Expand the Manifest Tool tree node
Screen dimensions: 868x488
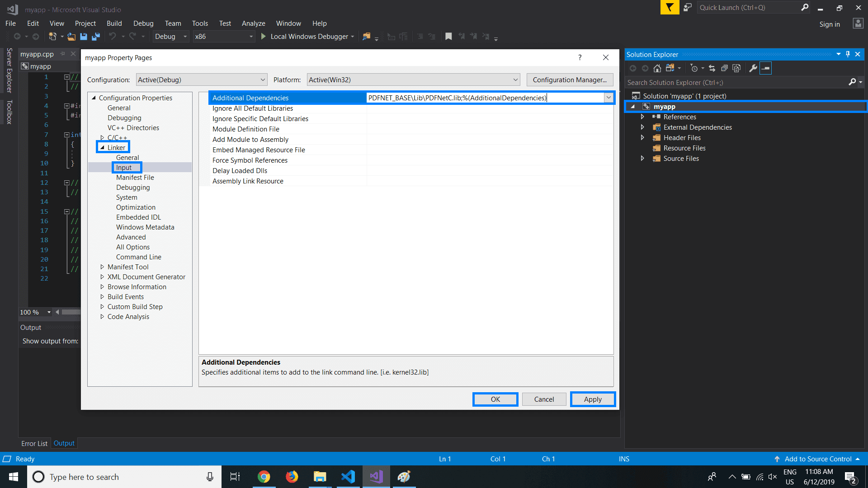[x=102, y=267]
